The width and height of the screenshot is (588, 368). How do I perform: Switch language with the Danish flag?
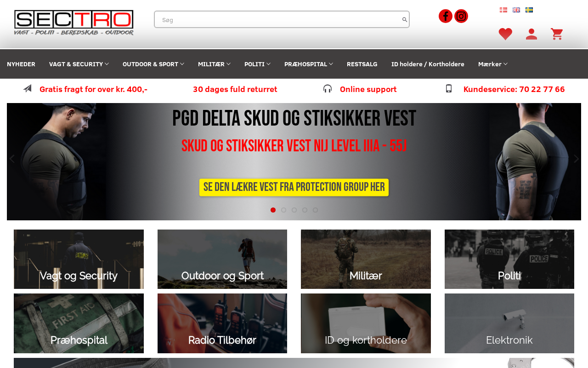pyautogui.click(x=503, y=10)
